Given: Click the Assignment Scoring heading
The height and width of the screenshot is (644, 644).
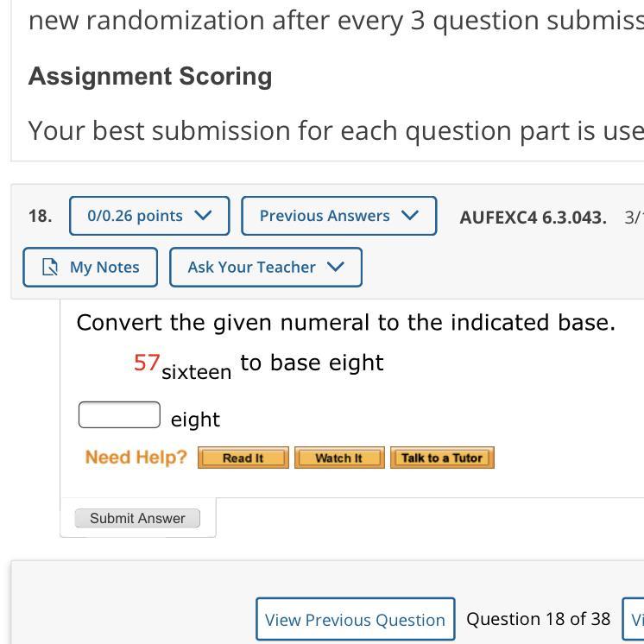Looking at the screenshot, I should coord(150,76).
